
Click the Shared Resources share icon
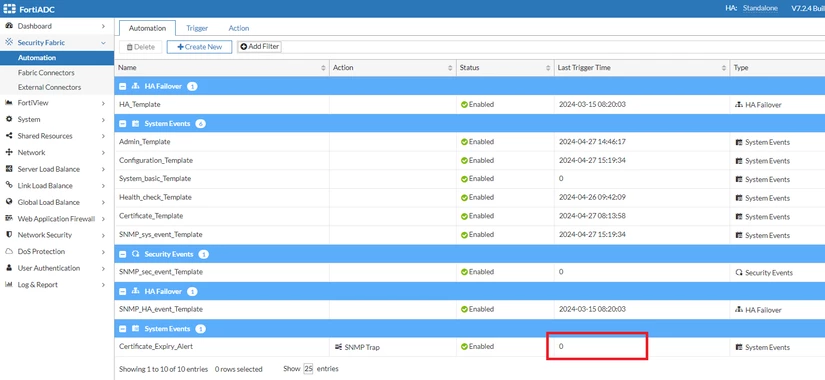coord(8,136)
